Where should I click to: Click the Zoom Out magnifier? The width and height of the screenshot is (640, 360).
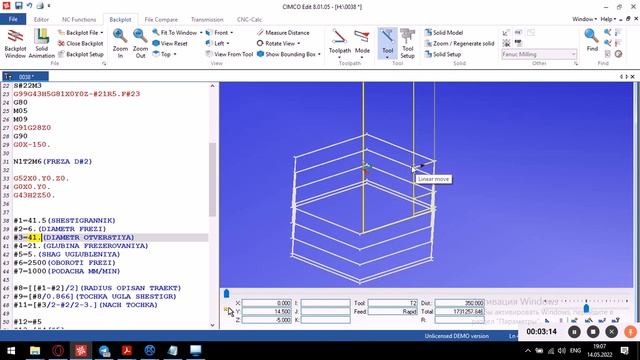pyautogui.click(x=140, y=43)
